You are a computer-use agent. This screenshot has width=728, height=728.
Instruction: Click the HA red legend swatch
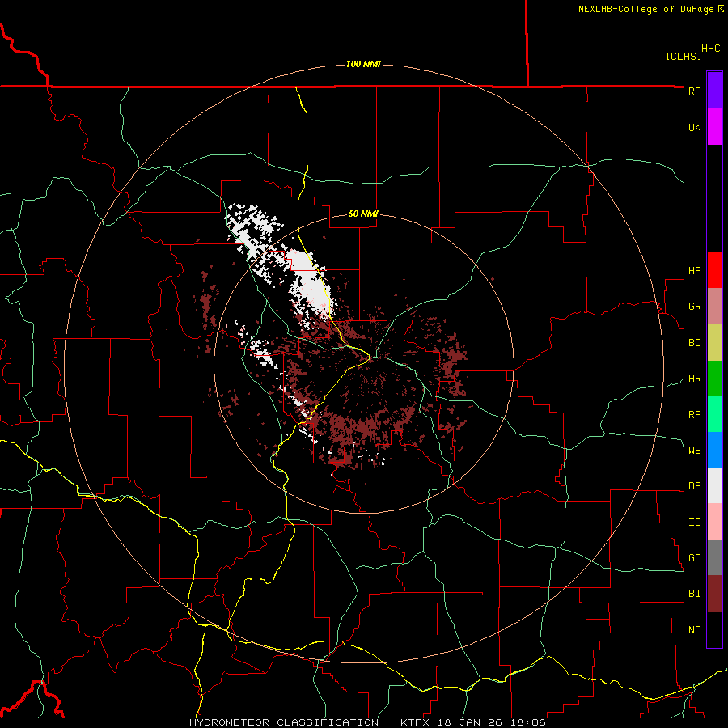(714, 270)
